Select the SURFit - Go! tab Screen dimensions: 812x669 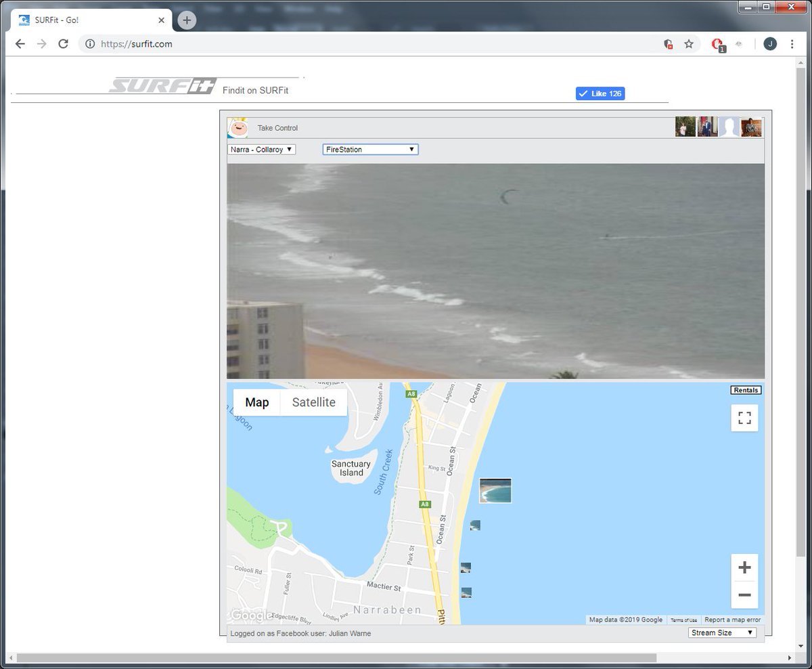[x=91, y=20]
